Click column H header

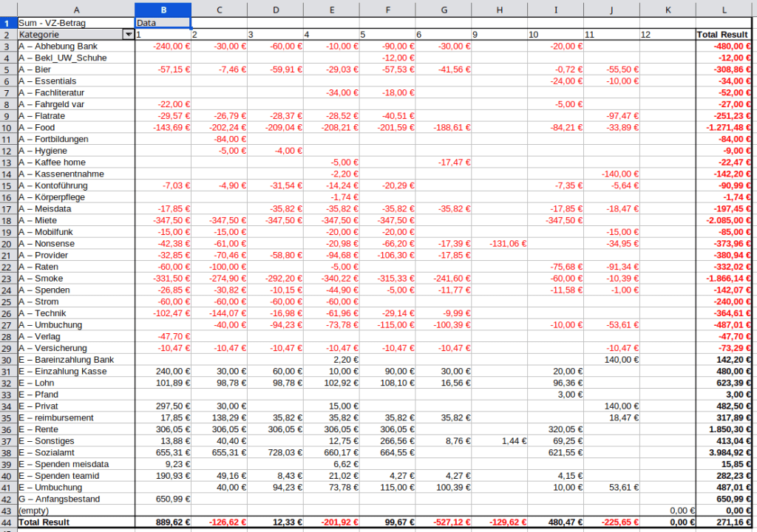pos(499,10)
